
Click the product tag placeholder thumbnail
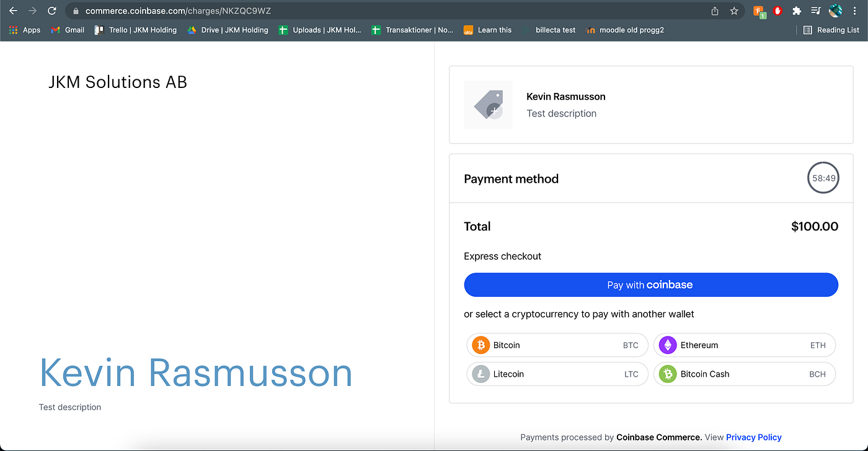click(x=488, y=105)
